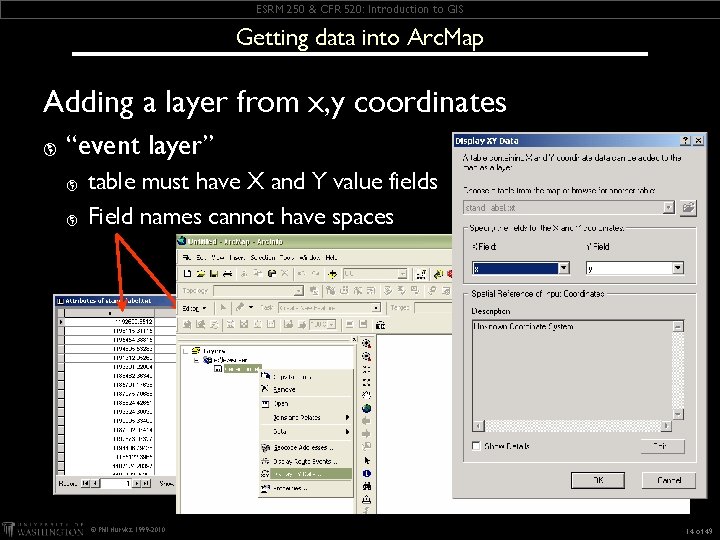The height and width of the screenshot is (540, 720).
Task: Click OK in Display XY Data dialog
Action: (x=598, y=480)
